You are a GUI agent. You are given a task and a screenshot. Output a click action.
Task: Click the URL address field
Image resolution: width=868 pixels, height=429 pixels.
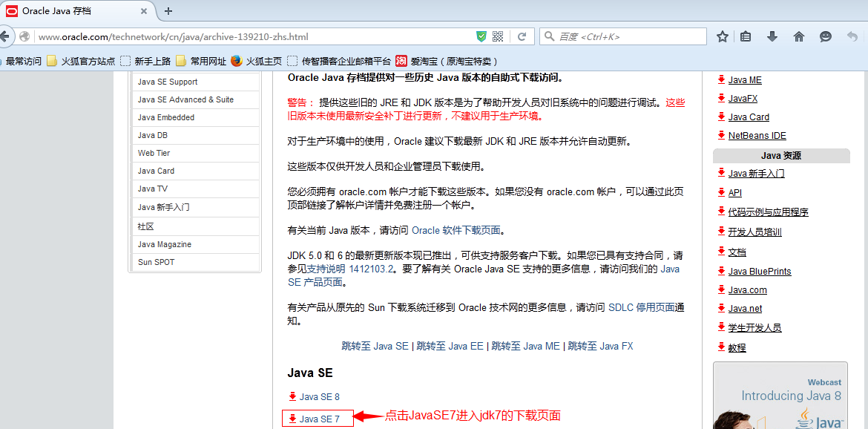click(x=254, y=36)
